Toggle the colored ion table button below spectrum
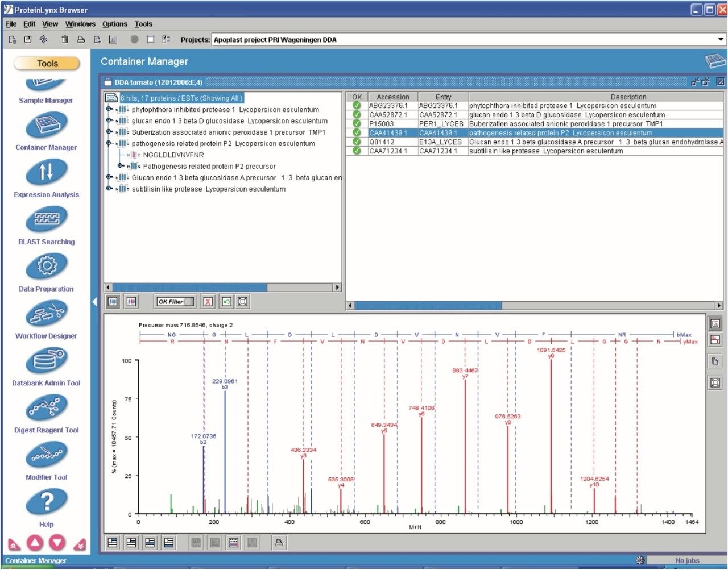Image resolution: width=728 pixels, height=570 pixels. coord(233,543)
